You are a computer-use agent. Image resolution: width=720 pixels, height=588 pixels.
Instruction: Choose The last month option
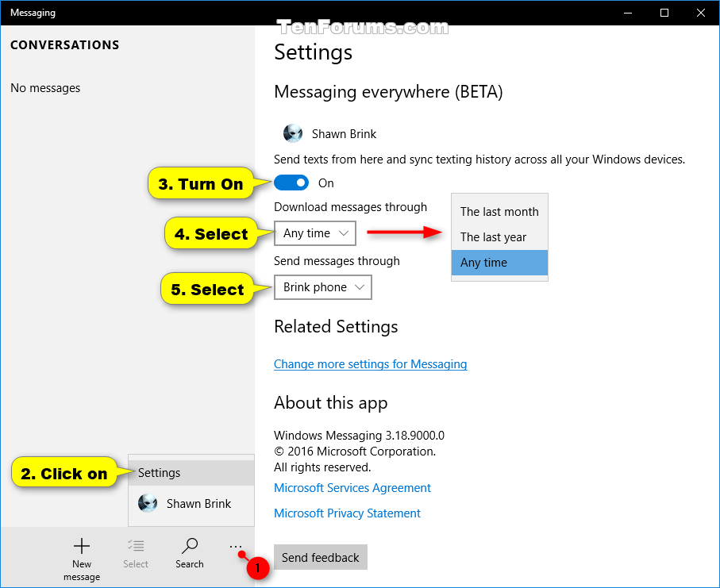click(499, 212)
